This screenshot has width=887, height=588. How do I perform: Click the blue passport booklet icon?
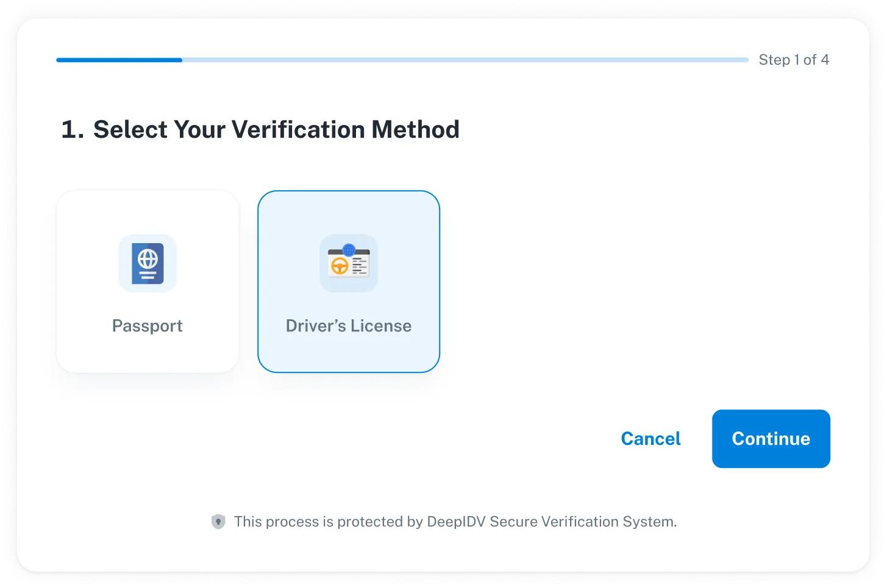(x=148, y=263)
